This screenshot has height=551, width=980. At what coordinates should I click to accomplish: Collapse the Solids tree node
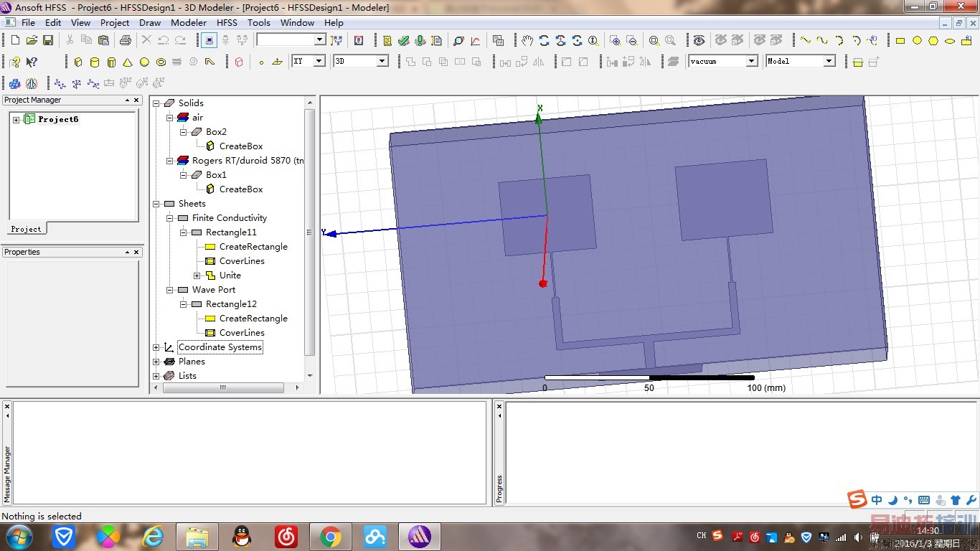(x=156, y=103)
